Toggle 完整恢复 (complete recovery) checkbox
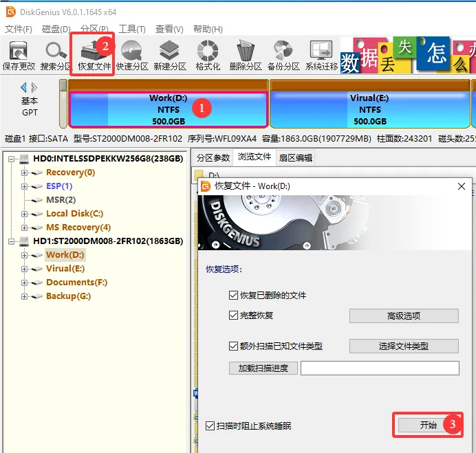The width and height of the screenshot is (476, 453). [x=233, y=316]
